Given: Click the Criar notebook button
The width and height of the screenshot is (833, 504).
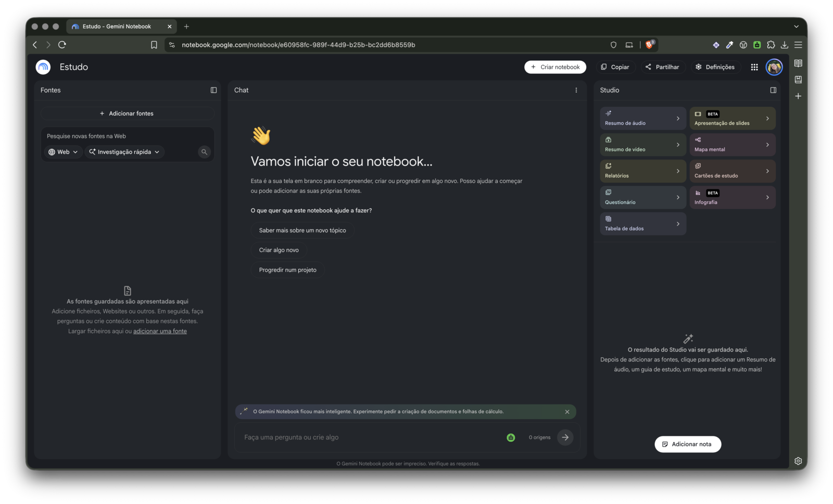Looking at the screenshot, I should point(555,67).
